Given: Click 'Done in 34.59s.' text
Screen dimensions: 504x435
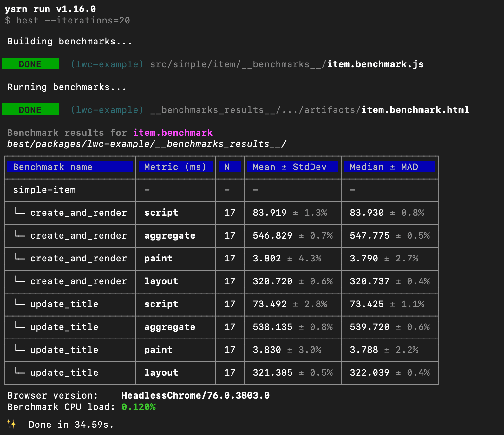Looking at the screenshot, I should pyautogui.click(x=71, y=425).
